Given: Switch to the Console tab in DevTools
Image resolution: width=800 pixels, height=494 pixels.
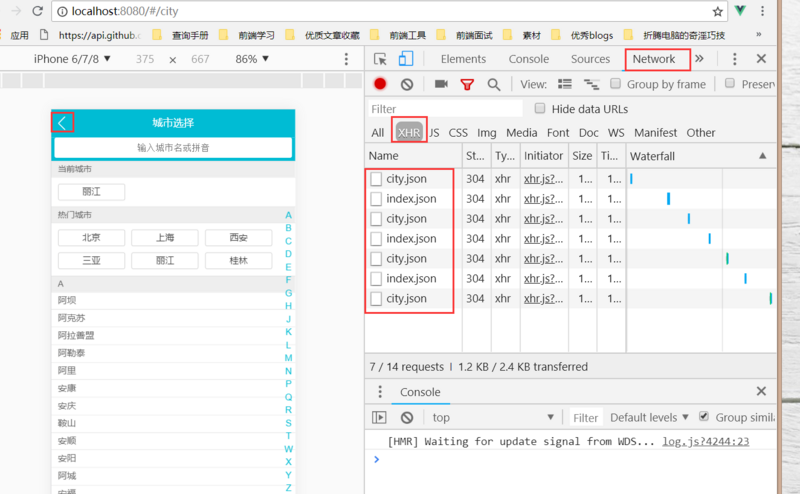Looking at the screenshot, I should coord(529,59).
